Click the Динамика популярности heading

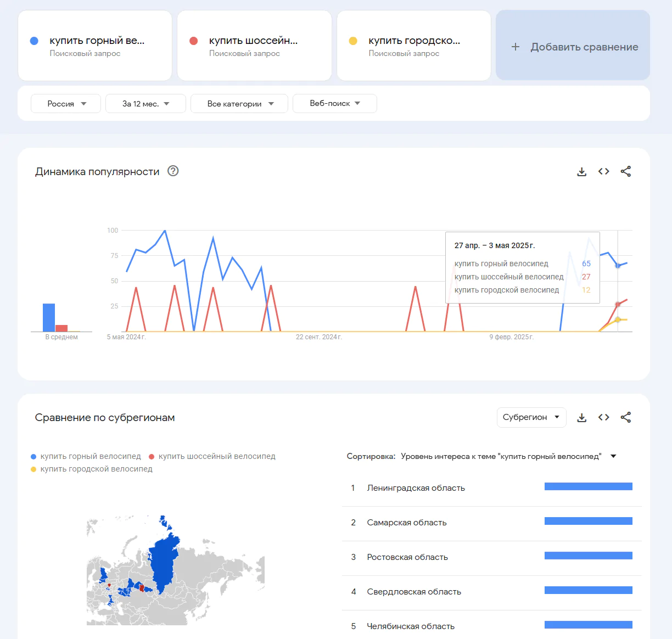[97, 171]
